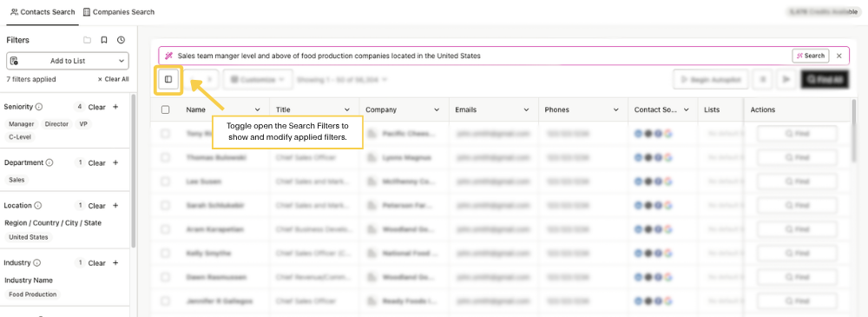This screenshot has width=868, height=317.
Task: Click the Actions column header
Action: (x=763, y=109)
